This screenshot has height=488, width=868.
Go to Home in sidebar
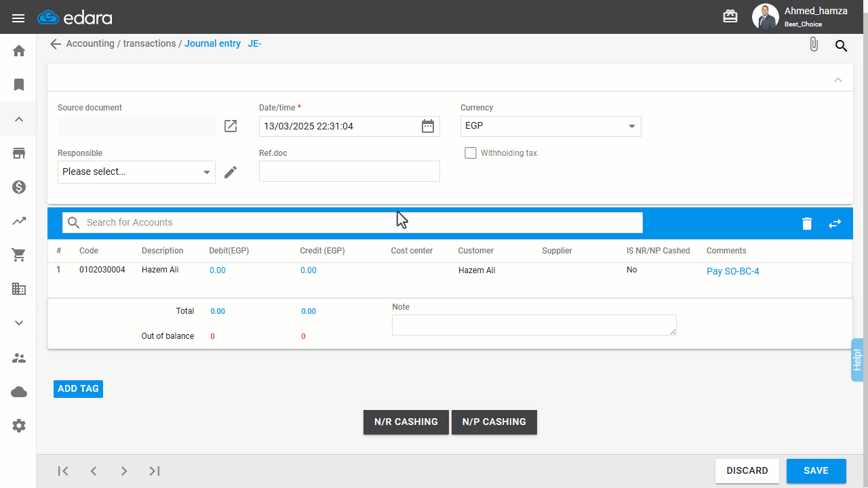19,51
